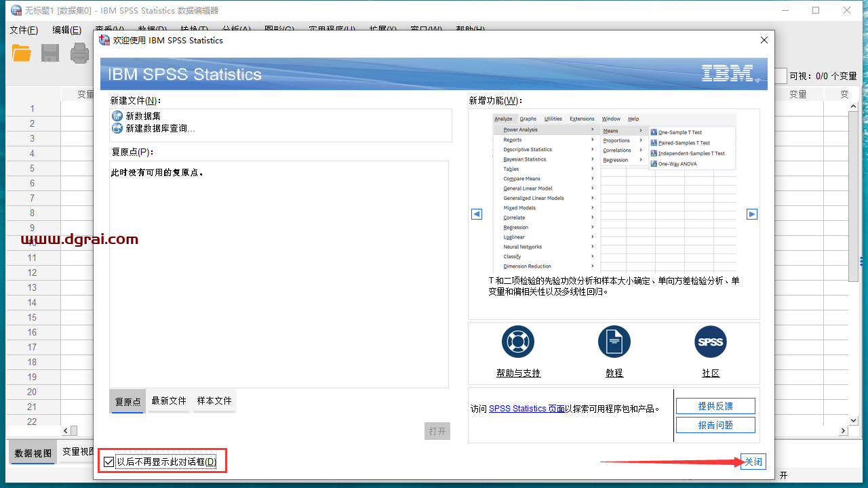Select row 5 header in data editor
Viewport: 868px width, 488px height.
[32, 168]
